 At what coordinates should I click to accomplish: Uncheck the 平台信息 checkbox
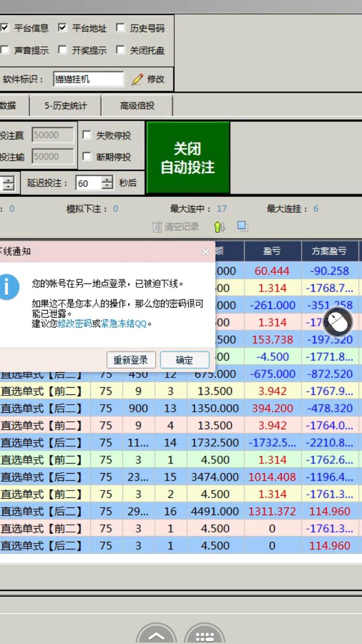pyautogui.click(x=5, y=28)
